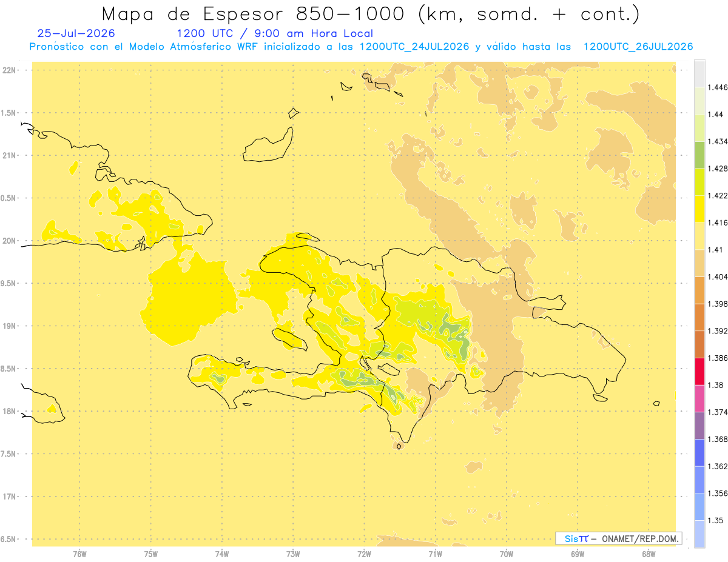Click the pink swatch between 1.38 and 1.374
Image resolution: width=728 pixels, height=562 pixels.
coord(699,398)
